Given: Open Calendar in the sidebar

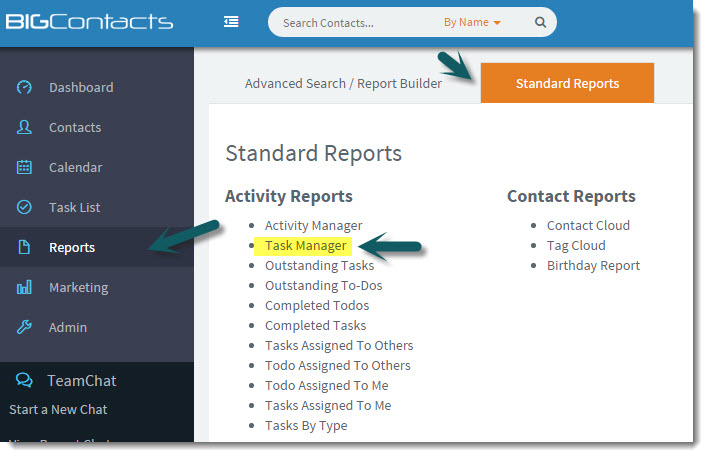Looking at the screenshot, I should click(75, 167).
